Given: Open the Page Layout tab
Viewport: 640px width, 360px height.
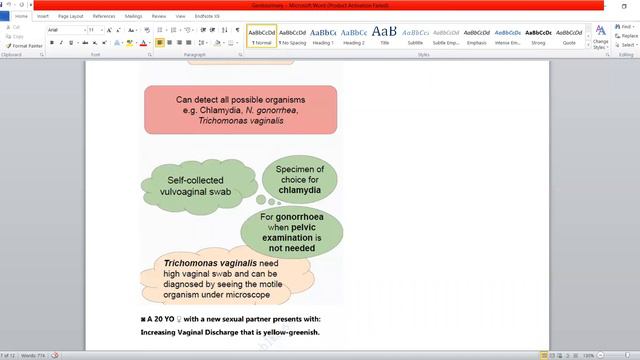Looking at the screenshot, I should pos(71,16).
